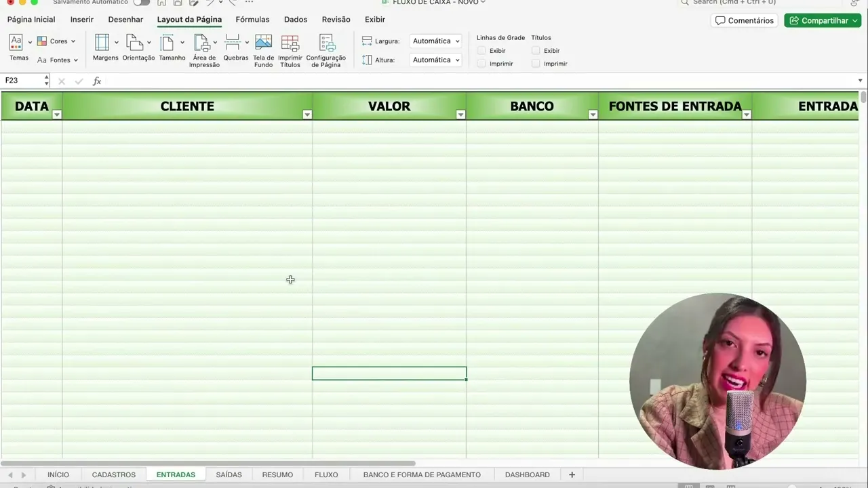Open the Altura Automática dropdown
868x488 pixels.
436,60
